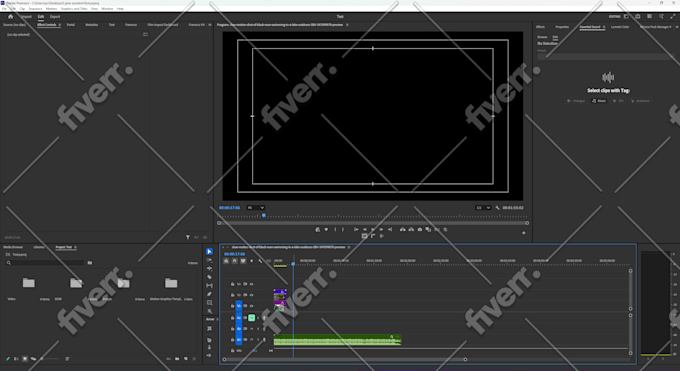Click Mark Out in Program monitor
This screenshot has height=371, width=680.
(343, 230)
